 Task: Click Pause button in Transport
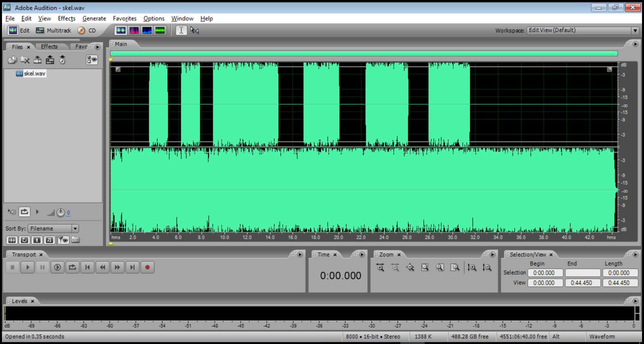pos(42,267)
